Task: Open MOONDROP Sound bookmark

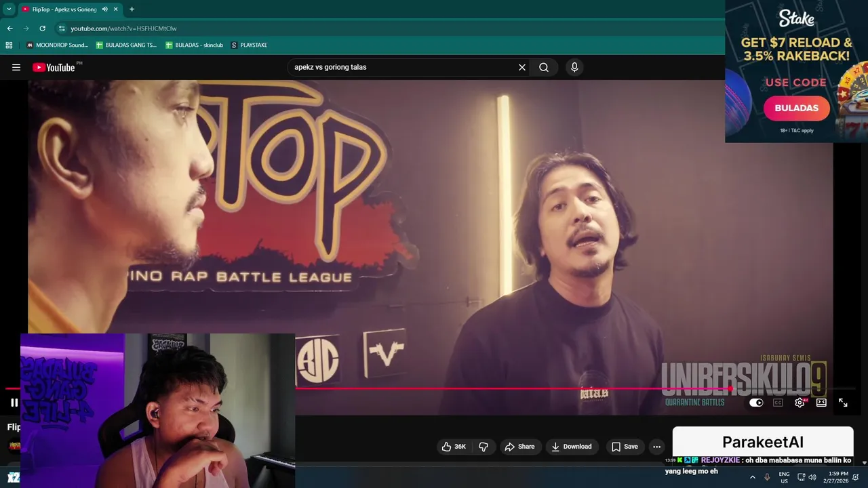Action: coord(57,45)
